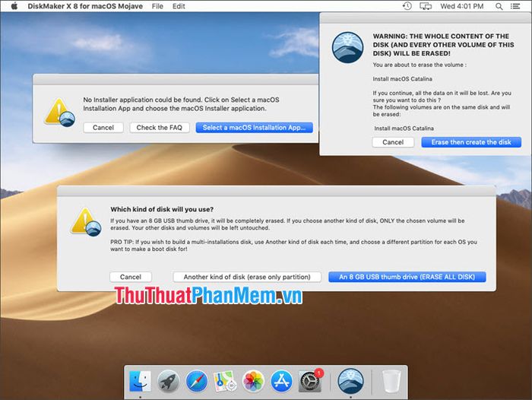532x400 pixels.
Task: Open the Edit menu
Action: click(x=179, y=6)
